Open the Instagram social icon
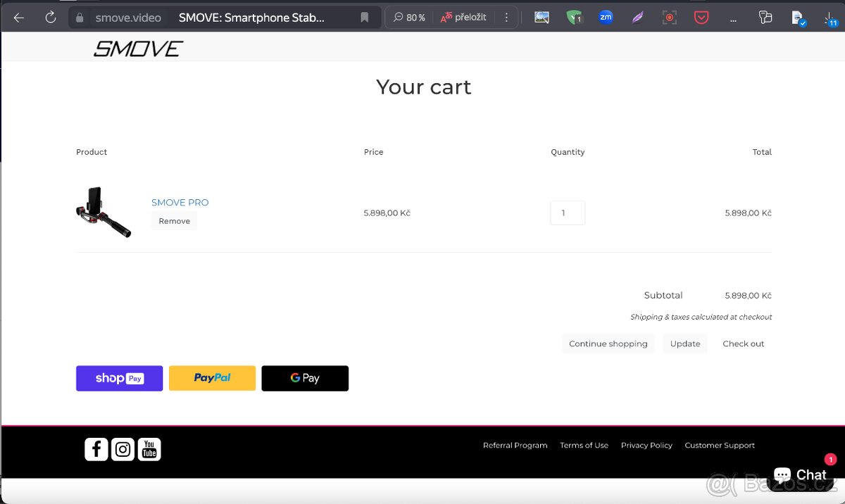Viewport: 845px width, 504px height. 123,449
